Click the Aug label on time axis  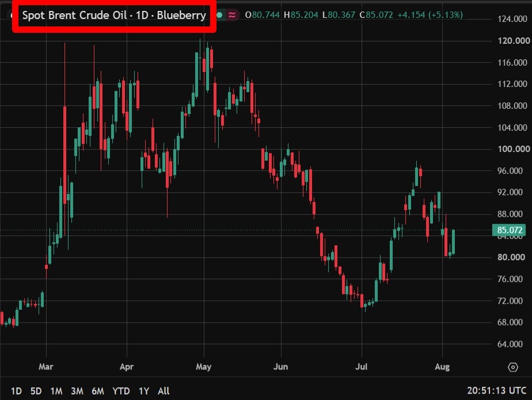point(442,367)
